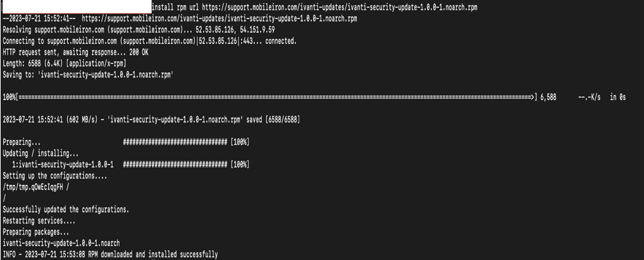Click 'ivanti-security-update-1.0.0-1.noarch' package name near bottom
This screenshot has height=260, width=644.
[x=62, y=243]
